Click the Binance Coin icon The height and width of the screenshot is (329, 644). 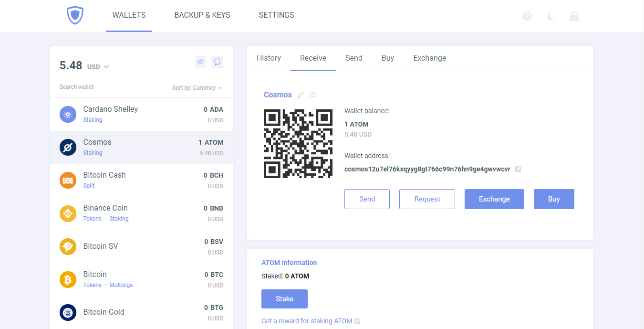coord(68,213)
